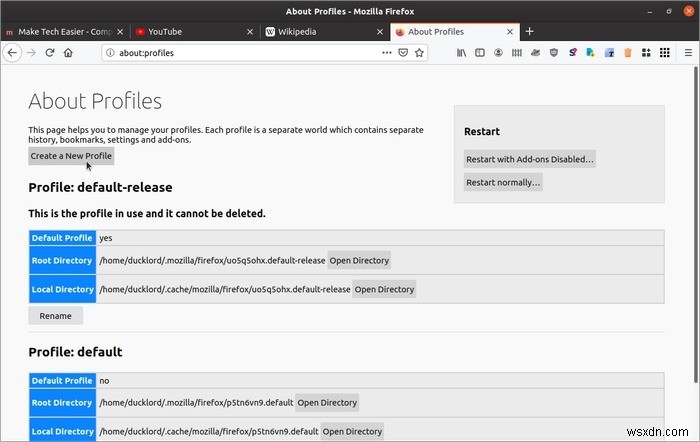Show site information in the address bar
The width and height of the screenshot is (700, 442).
coord(111,53)
